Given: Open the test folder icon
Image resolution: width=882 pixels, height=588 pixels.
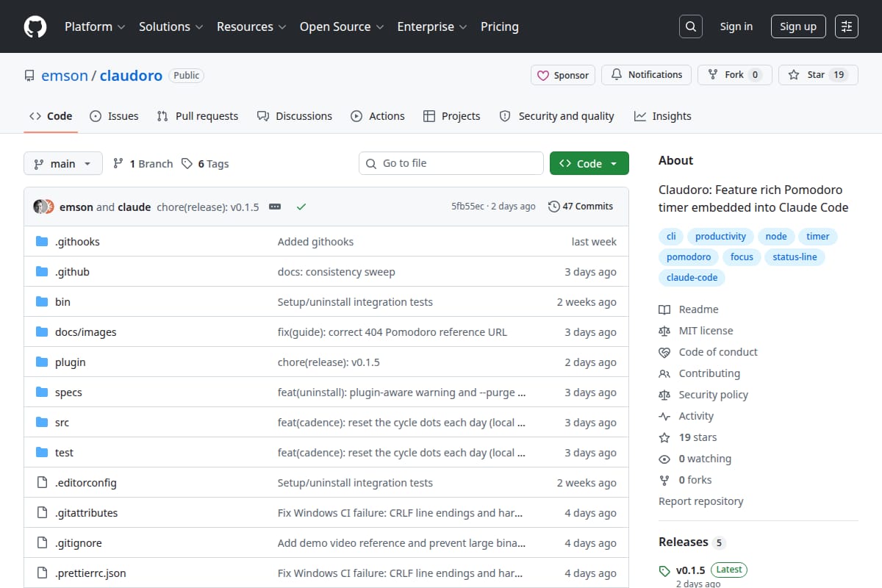Looking at the screenshot, I should [42, 453].
